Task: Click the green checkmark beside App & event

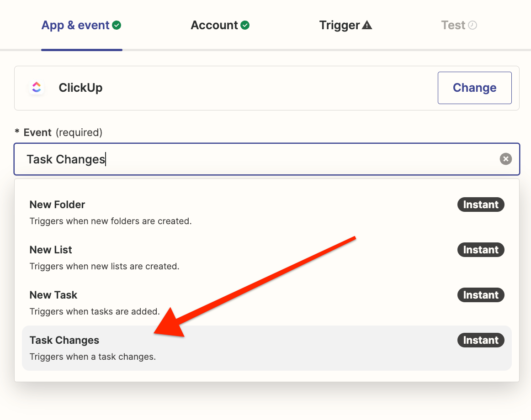Action: [x=117, y=26]
